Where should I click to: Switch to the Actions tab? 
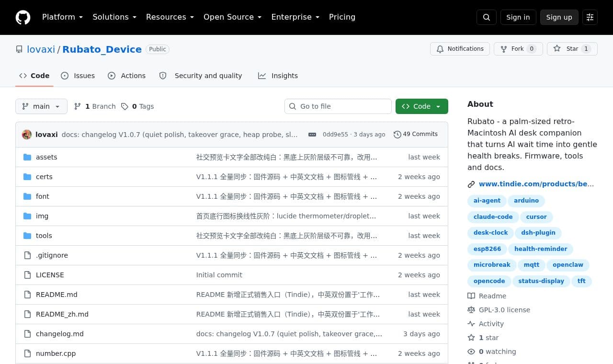click(127, 76)
